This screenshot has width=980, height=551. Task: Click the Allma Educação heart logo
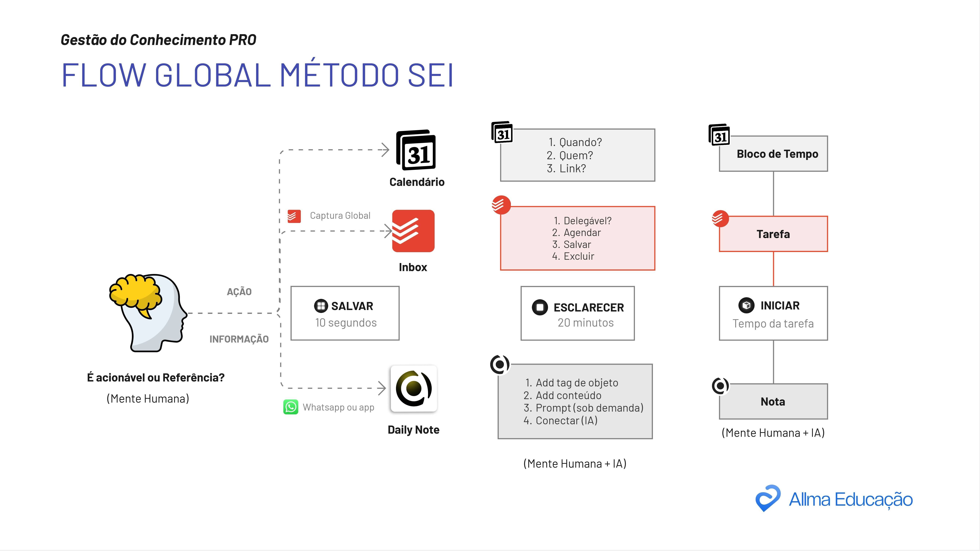pos(768,498)
